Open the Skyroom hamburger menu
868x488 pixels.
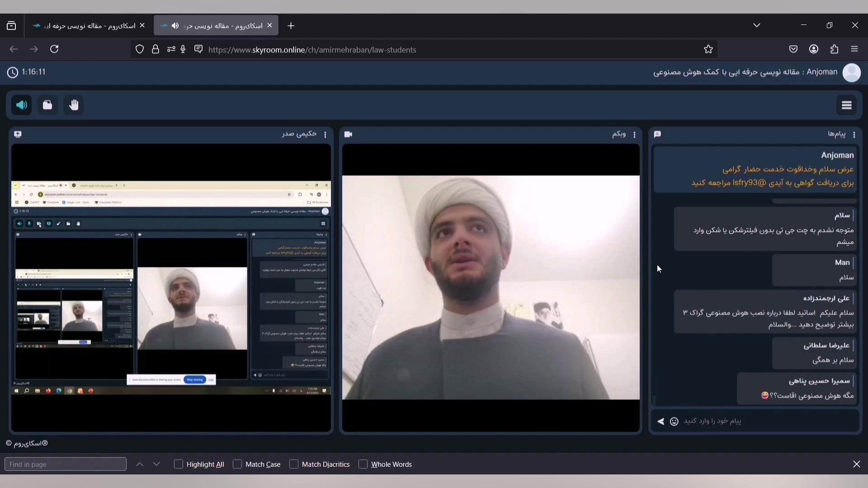click(847, 105)
